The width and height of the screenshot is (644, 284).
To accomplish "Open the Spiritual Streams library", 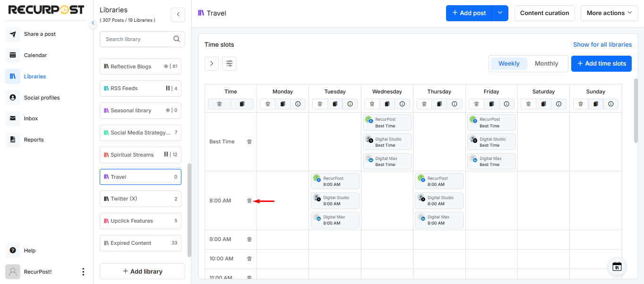I will pos(140,155).
